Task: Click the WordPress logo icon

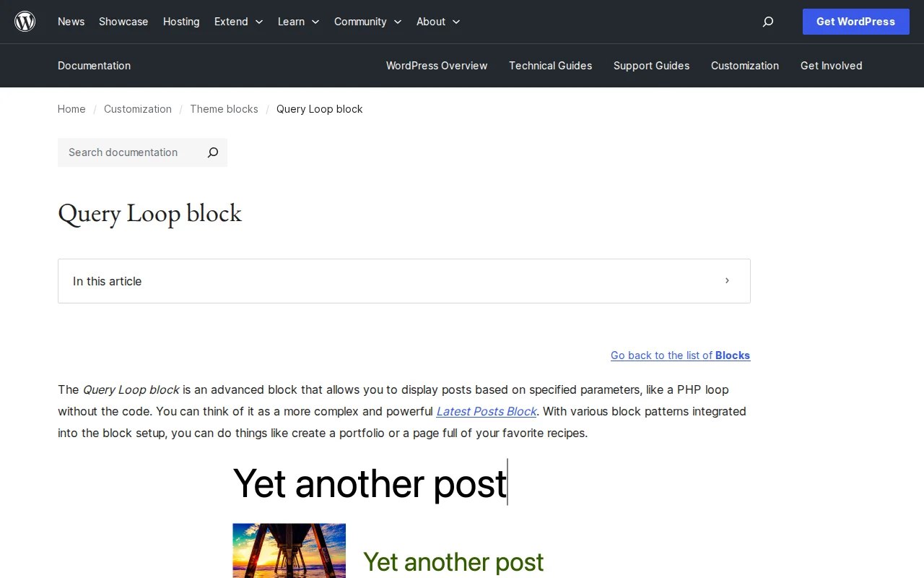Action: [x=25, y=21]
